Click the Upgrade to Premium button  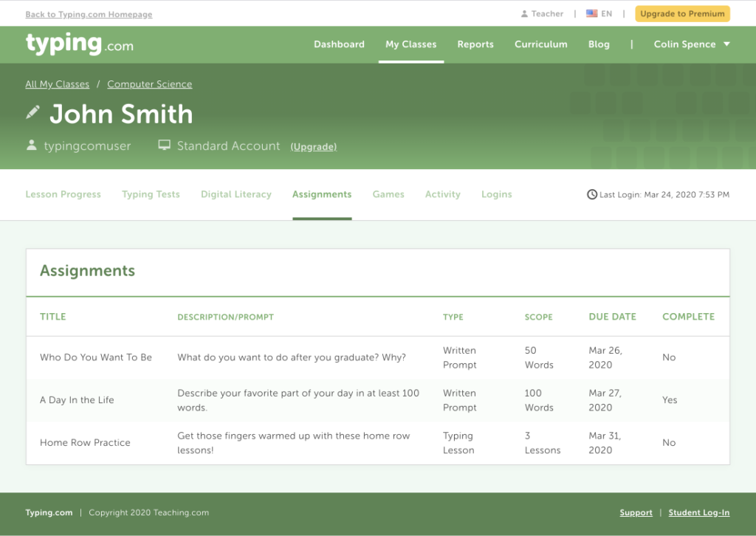682,13
